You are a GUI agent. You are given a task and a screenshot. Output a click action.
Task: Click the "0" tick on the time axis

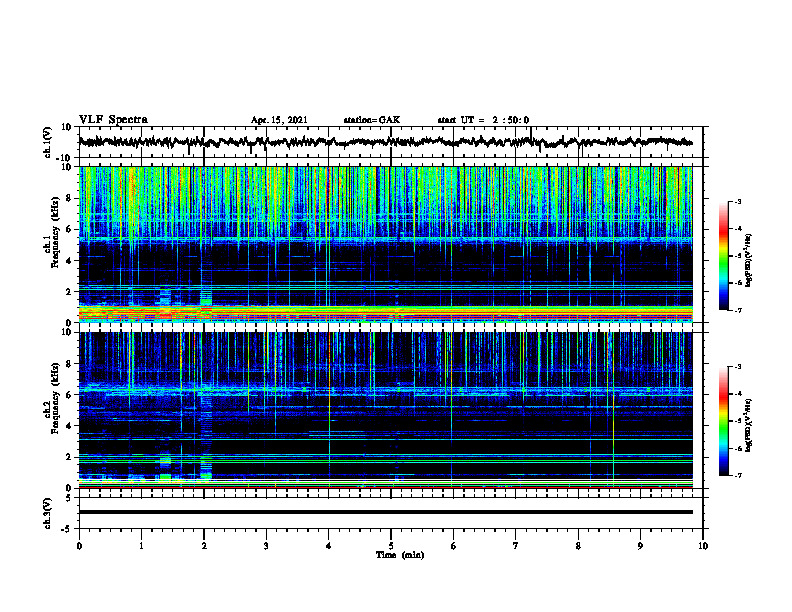pyautogui.click(x=79, y=546)
